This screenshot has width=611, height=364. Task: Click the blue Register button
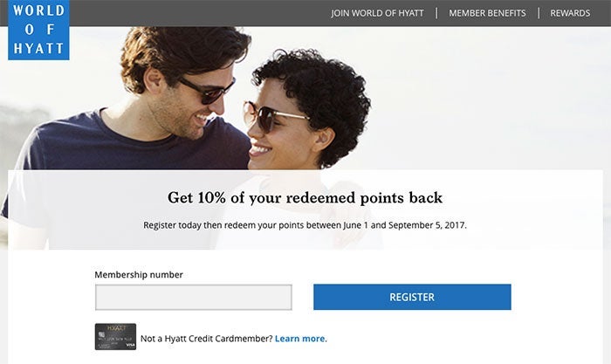[x=412, y=297]
